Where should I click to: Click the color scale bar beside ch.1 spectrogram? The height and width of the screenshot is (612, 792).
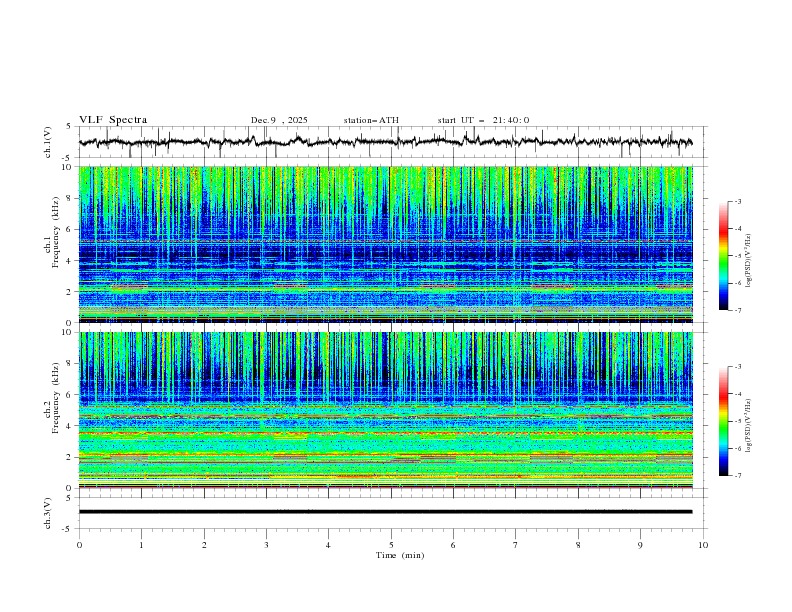click(724, 256)
